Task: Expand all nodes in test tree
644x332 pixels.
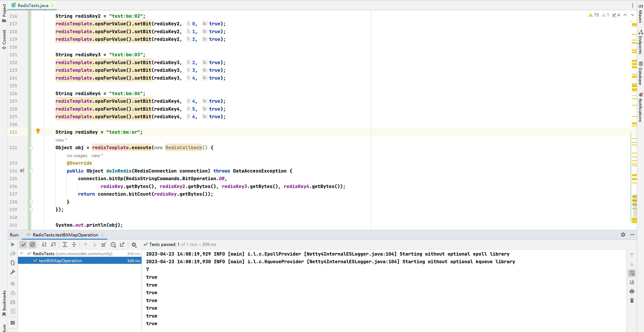Action: click(65, 245)
